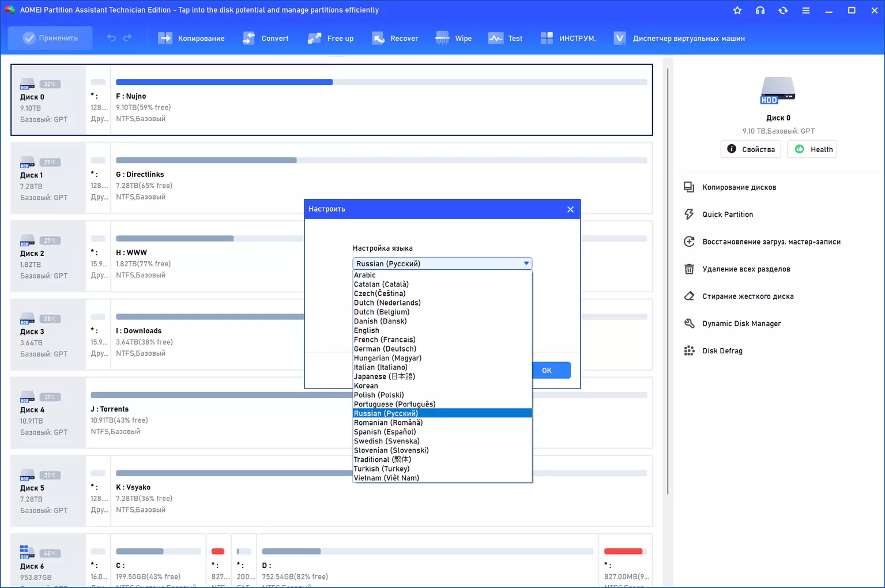Viewport: 885px width, 588px height.
Task: Click the Копирование toolbar icon
Action: pos(165,38)
